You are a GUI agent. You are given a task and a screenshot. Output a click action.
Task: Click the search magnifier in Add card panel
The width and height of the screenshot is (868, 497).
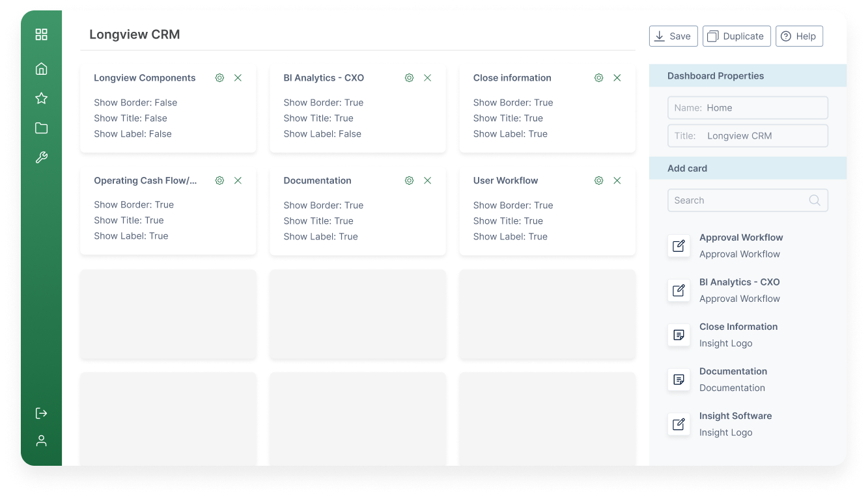tap(815, 200)
